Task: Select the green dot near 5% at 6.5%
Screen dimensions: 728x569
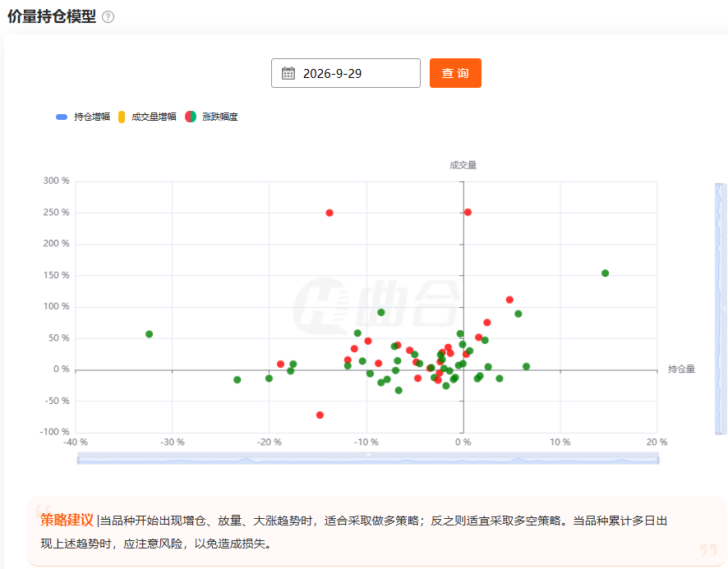Action: tap(526, 367)
